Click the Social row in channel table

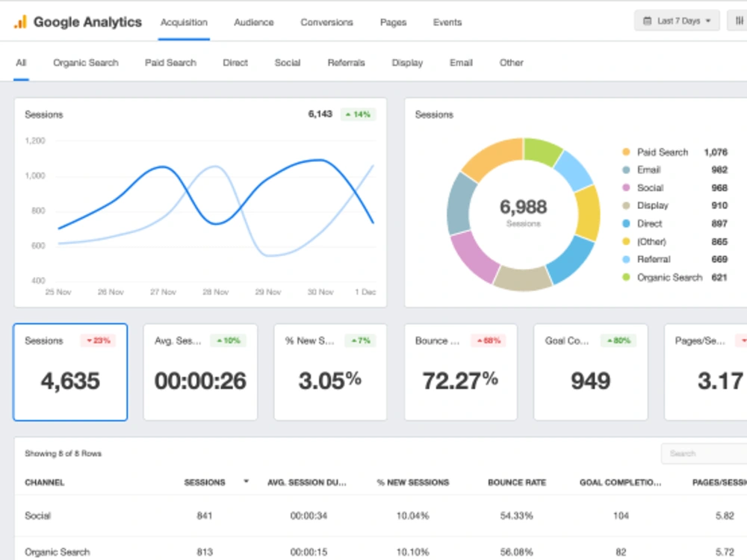click(x=381, y=516)
